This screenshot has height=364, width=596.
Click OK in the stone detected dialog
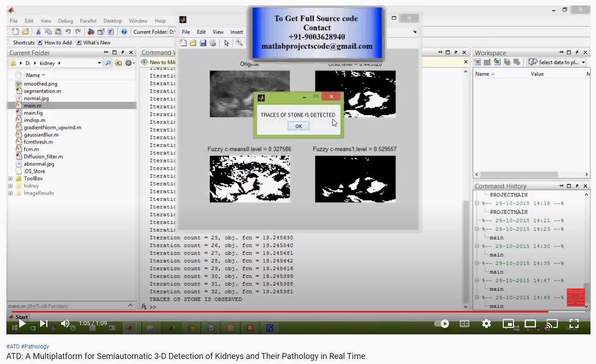298,126
